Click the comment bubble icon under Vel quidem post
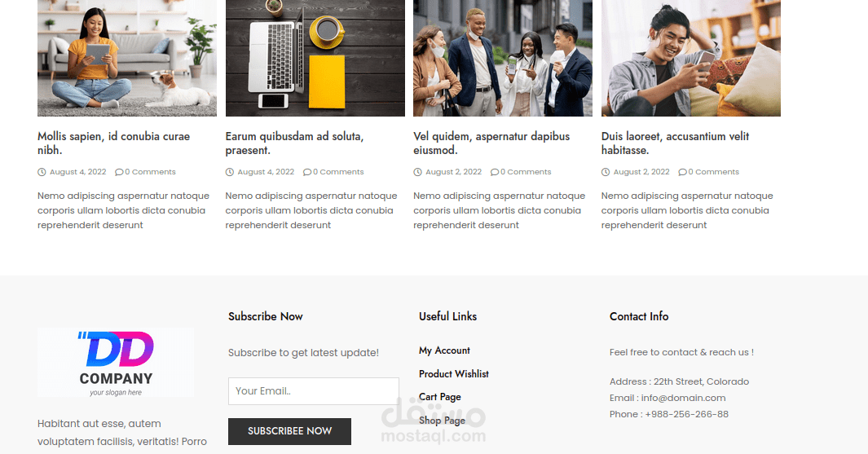The image size is (868, 454). pyautogui.click(x=495, y=172)
